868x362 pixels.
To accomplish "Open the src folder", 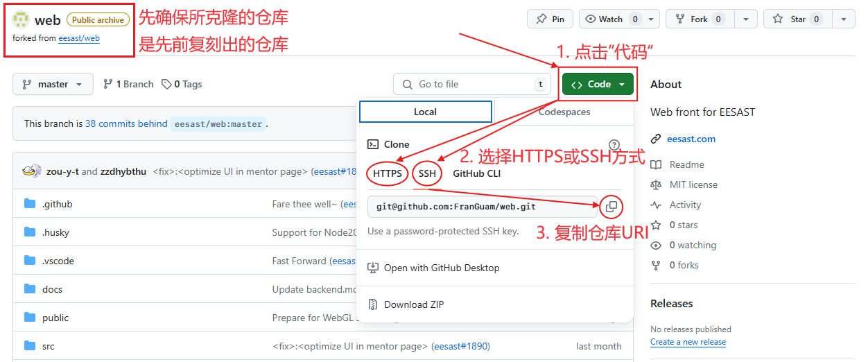I will 48,346.
